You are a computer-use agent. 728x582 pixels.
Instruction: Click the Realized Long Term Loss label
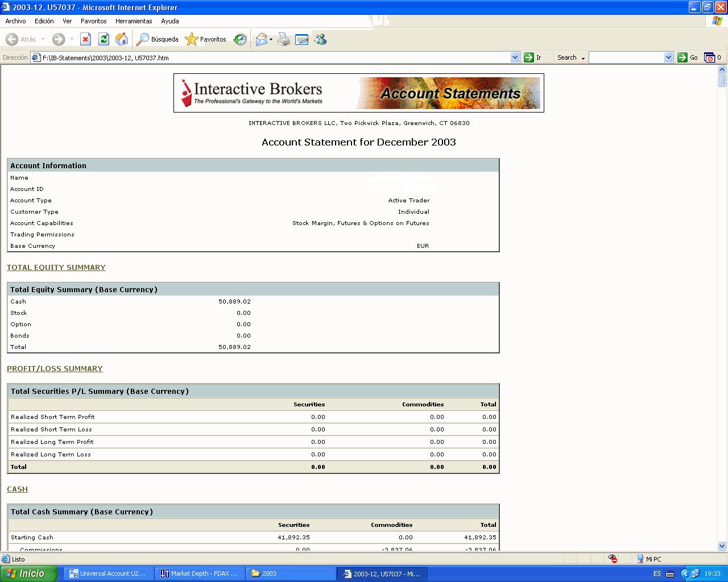click(51, 455)
